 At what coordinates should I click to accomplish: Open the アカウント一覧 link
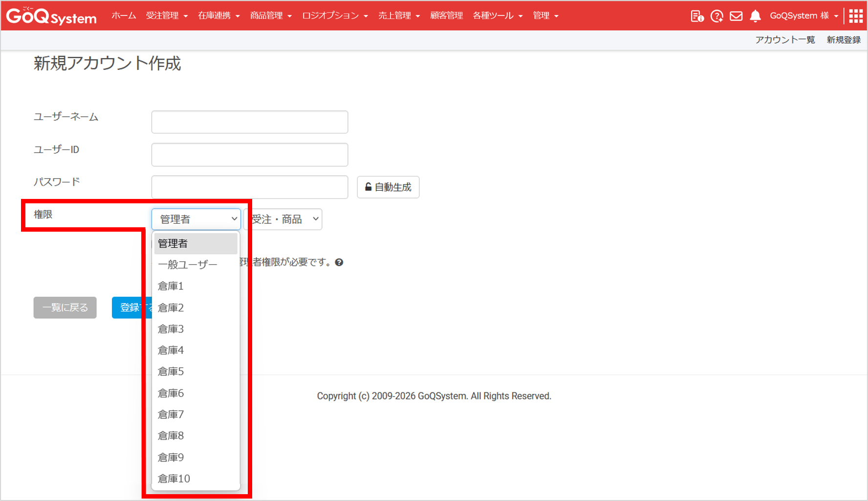[785, 40]
